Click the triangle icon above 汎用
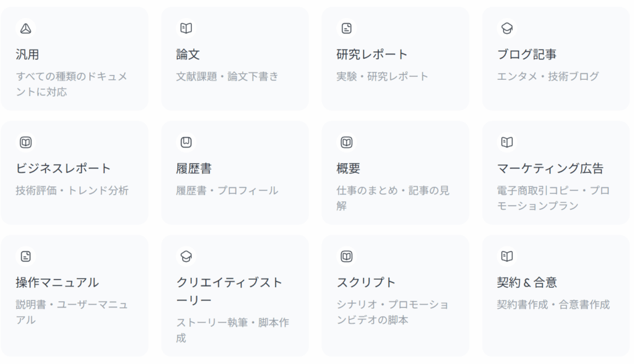The height and width of the screenshot is (364, 634). click(x=25, y=28)
